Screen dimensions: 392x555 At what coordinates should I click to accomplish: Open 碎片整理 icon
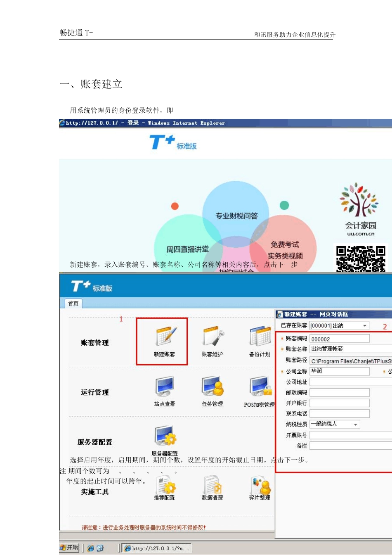point(261,484)
